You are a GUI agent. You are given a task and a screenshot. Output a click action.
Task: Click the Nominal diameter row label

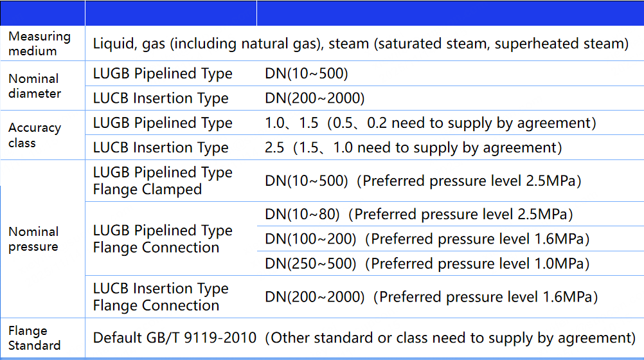[x=35, y=86]
